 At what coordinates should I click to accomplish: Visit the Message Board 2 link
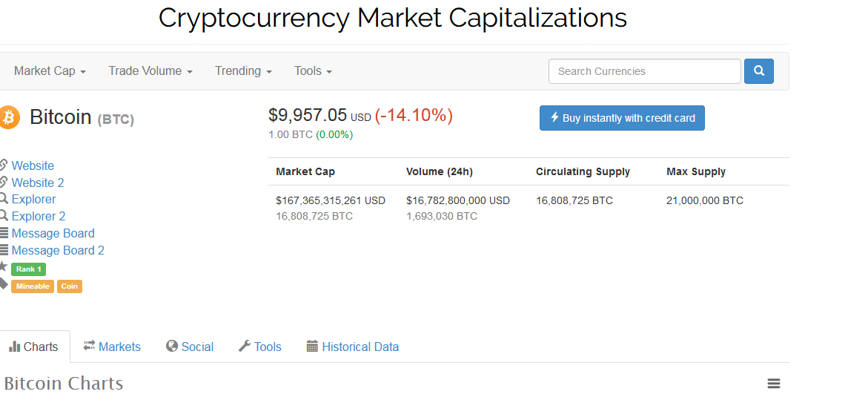(58, 250)
